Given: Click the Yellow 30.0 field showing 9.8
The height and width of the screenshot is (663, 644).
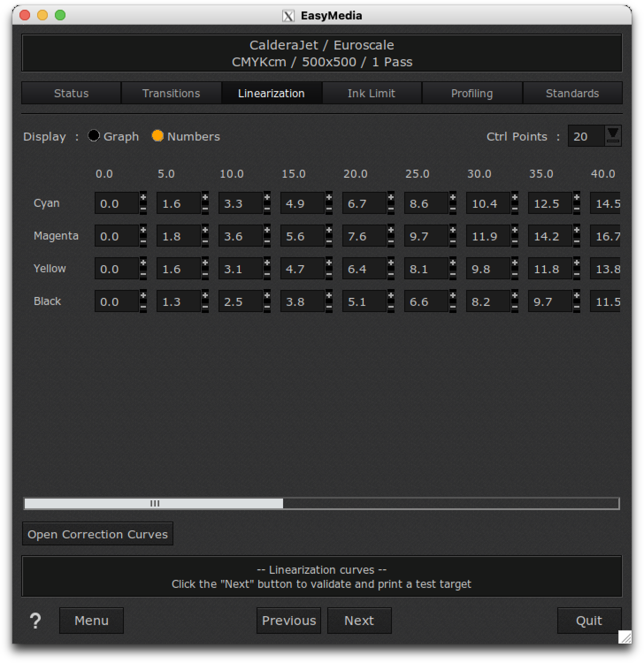Looking at the screenshot, I should click(488, 269).
